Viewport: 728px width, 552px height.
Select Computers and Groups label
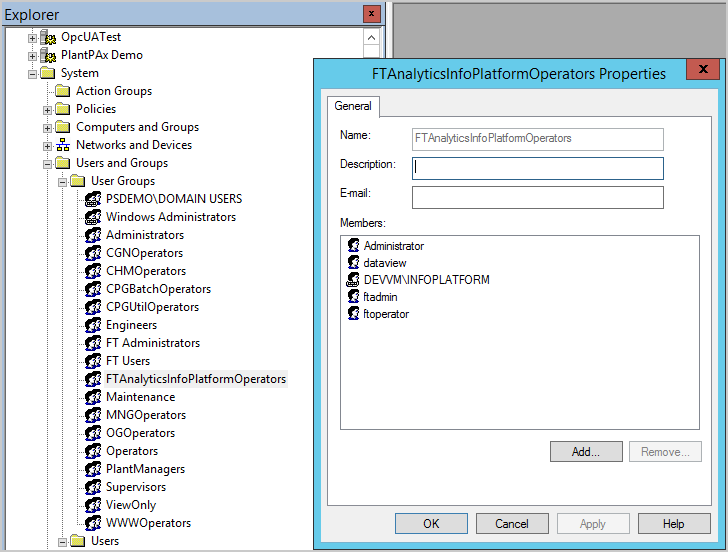(x=137, y=127)
